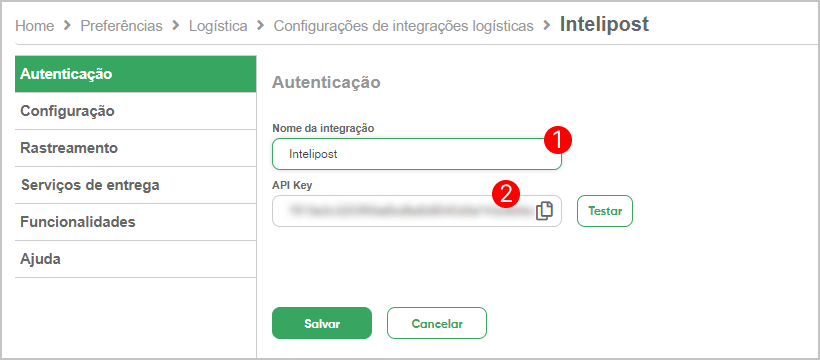
Task: Focus the Nome da integração field
Action: (x=417, y=154)
